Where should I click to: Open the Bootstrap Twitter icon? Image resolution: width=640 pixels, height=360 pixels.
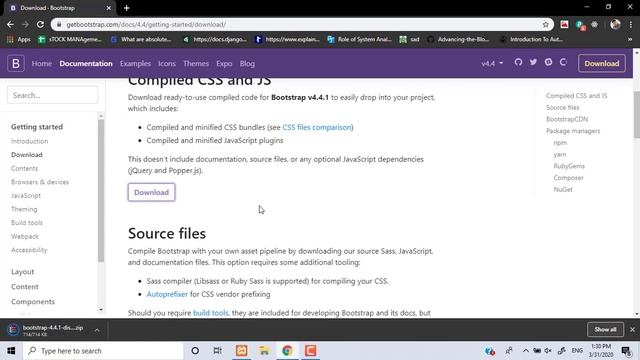[x=533, y=62]
